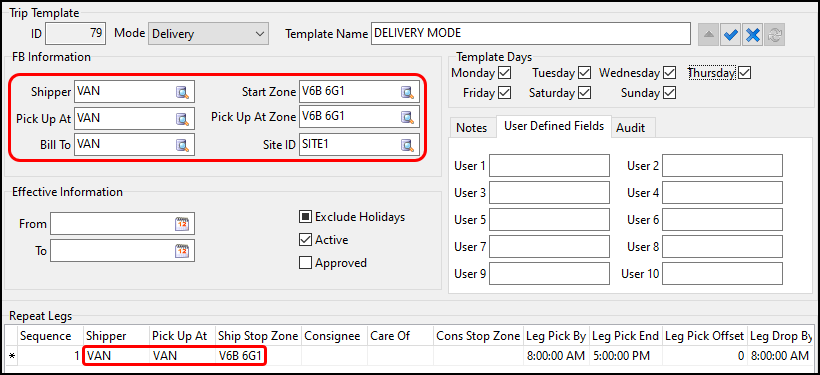Viewport: 820px width, 375px height.
Task: Uncheck the Monday checkbox
Action: tap(505, 72)
